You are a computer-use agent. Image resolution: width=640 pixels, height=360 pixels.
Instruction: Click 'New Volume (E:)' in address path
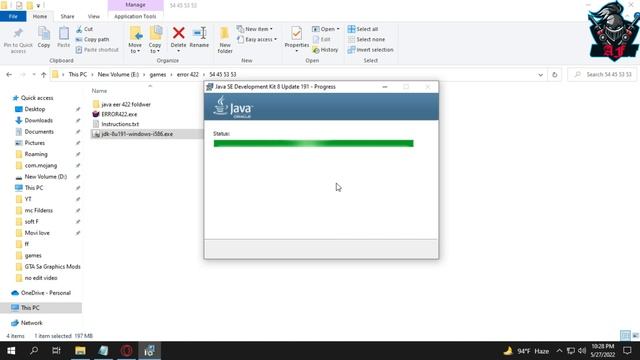pyautogui.click(x=118, y=74)
